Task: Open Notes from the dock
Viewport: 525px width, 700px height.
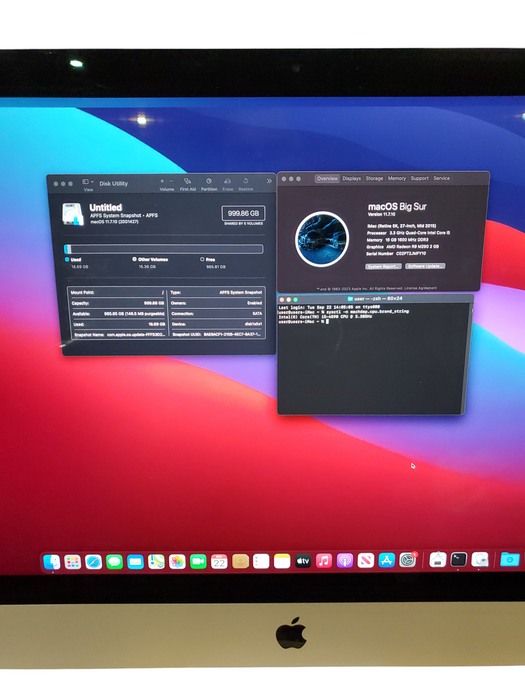Action: (282, 561)
